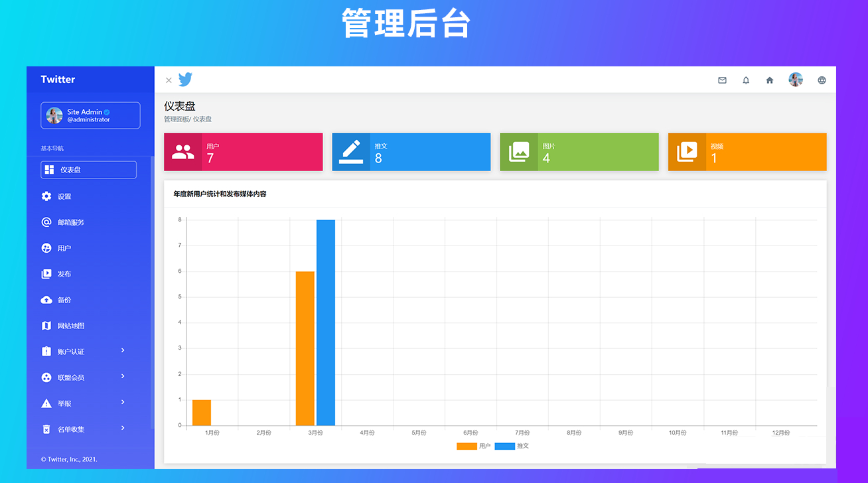Image resolution: width=868 pixels, height=483 pixels.
Task: Expand the 举报 submenu chevron
Action: [123, 402]
